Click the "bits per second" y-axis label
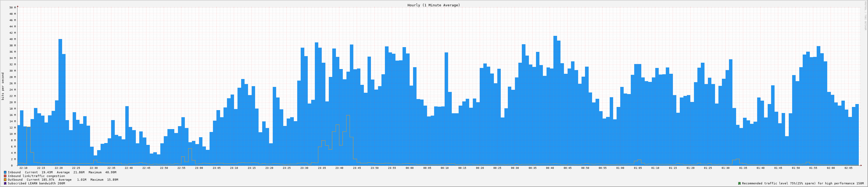Image resolution: width=868 pixels, height=187 pixels. point(3,86)
